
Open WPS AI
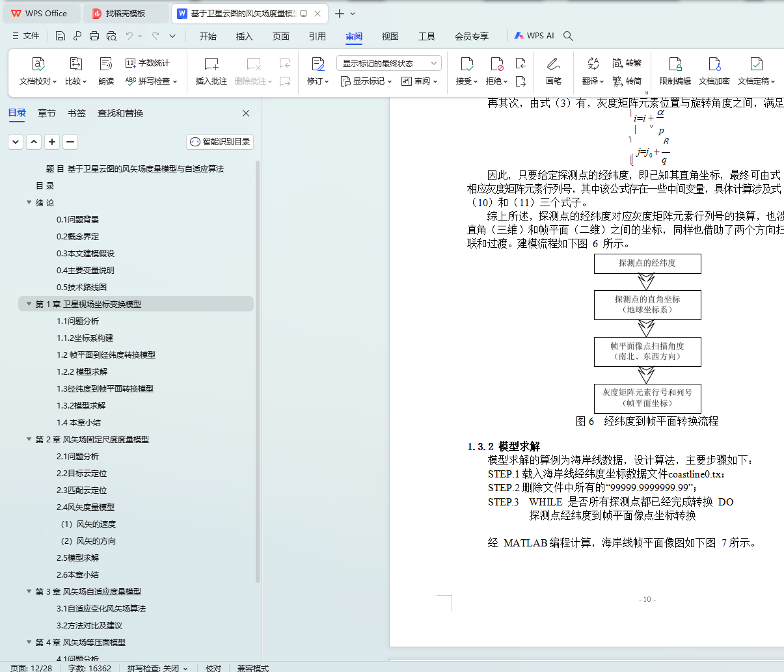534,36
